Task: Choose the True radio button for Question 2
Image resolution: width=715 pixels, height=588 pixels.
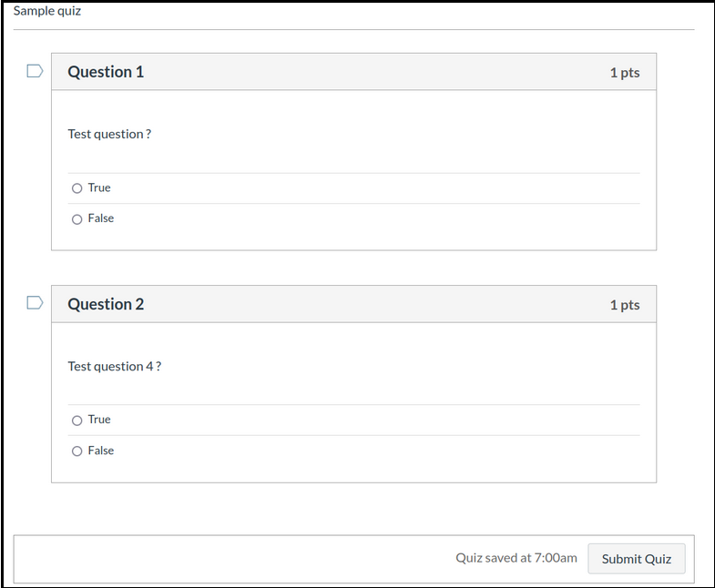Action: click(77, 421)
